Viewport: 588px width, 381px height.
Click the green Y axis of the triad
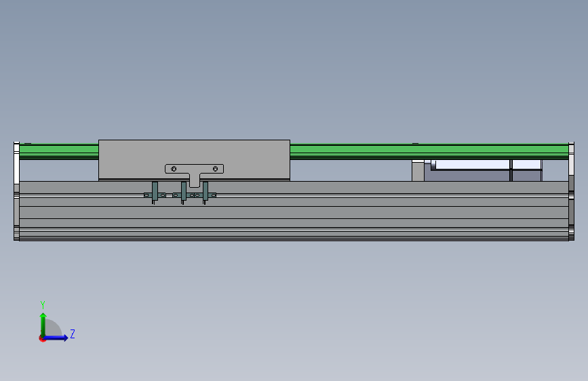point(43,325)
